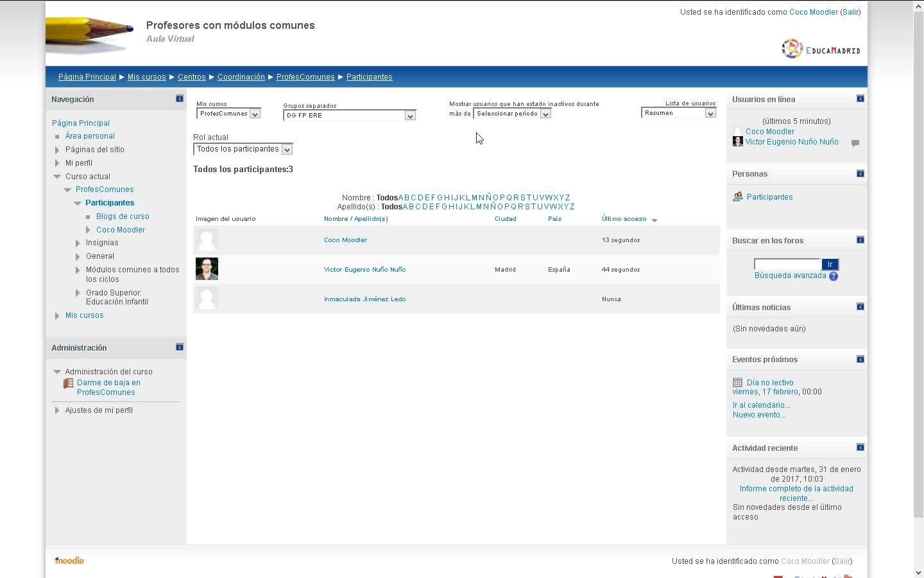Collapse the Navegación block with its hide icon
Screen dimensions: 924x578
180,98
